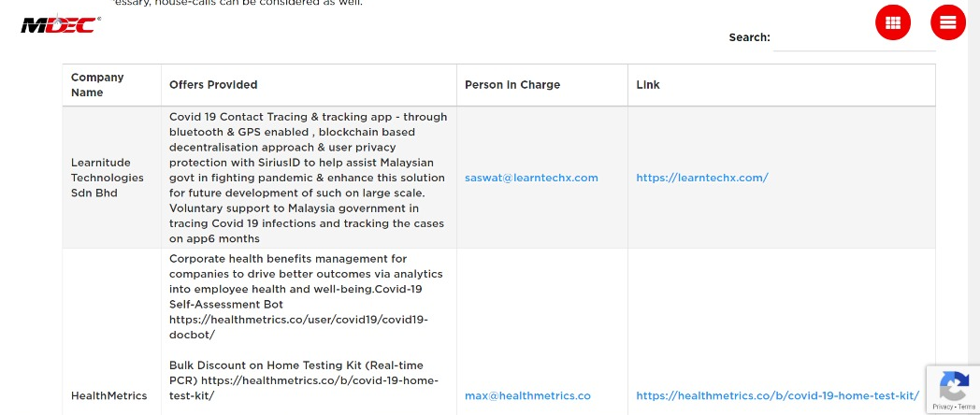The height and width of the screenshot is (415, 980).
Task: Email saswat@learntechx.com link
Action: pos(531,178)
